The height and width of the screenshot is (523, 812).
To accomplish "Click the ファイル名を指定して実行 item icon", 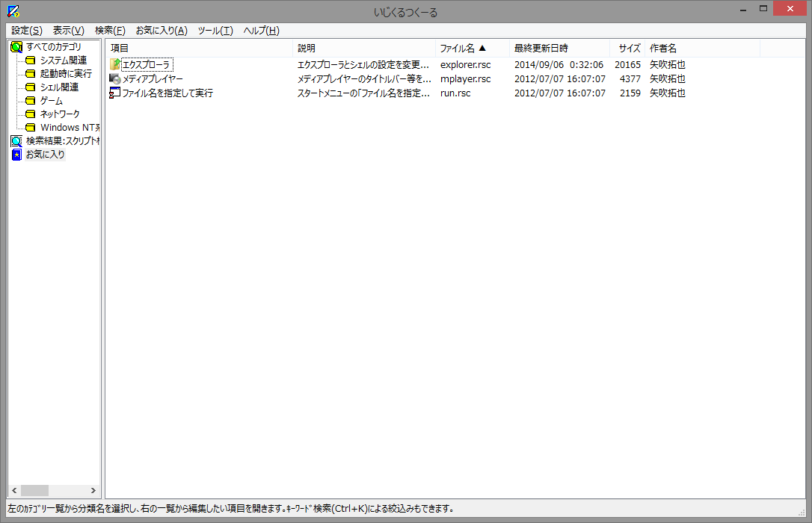I will [115, 93].
